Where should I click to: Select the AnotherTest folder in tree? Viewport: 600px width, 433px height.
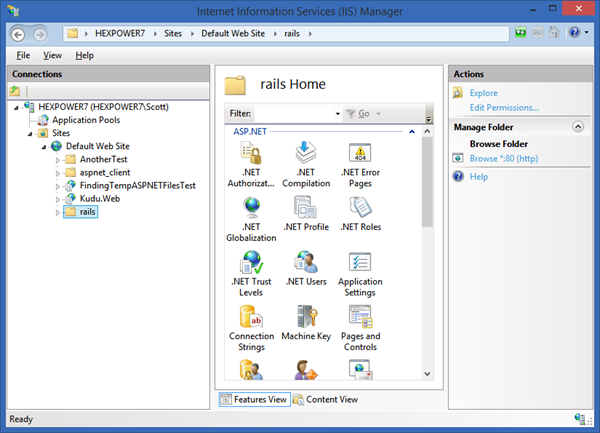click(103, 159)
